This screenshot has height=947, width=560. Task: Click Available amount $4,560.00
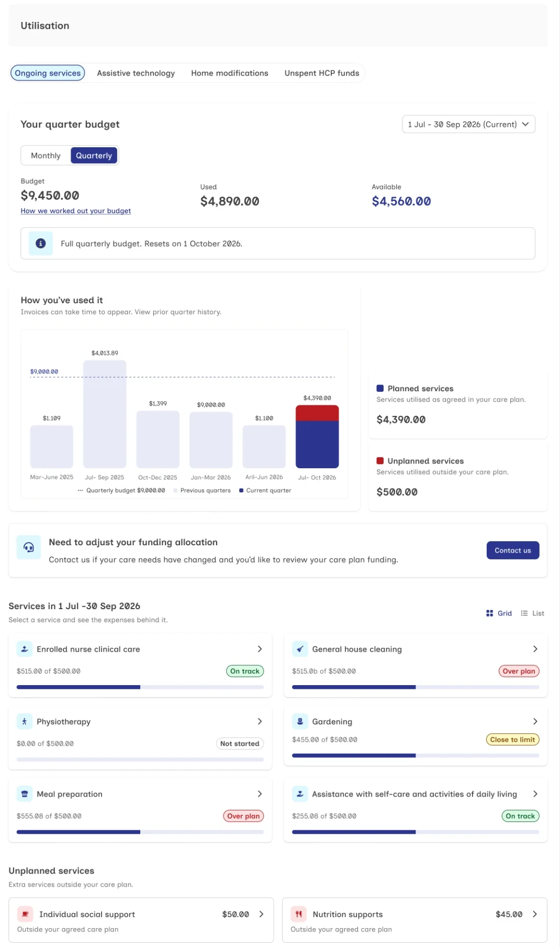[401, 201]
